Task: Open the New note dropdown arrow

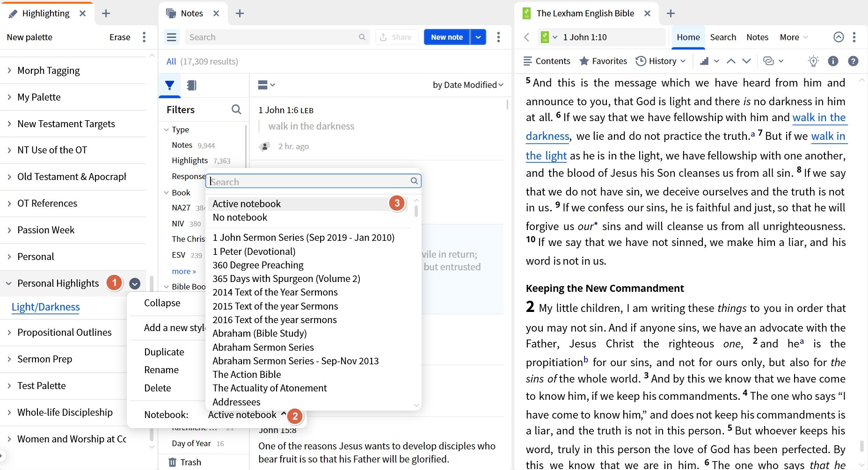Action: point(478,37)
